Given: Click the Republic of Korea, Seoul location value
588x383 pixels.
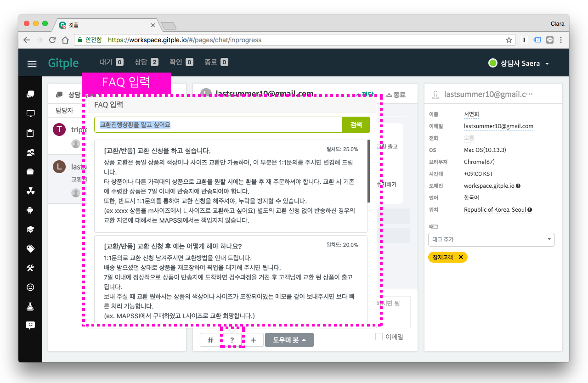Looking at the screenshot, I should [495, 210].
